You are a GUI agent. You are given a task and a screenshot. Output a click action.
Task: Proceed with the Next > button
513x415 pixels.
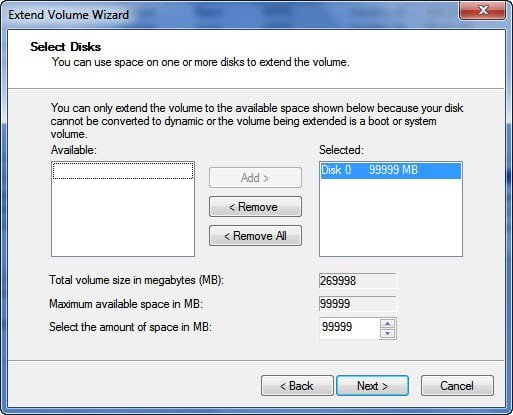click(372, 386)
